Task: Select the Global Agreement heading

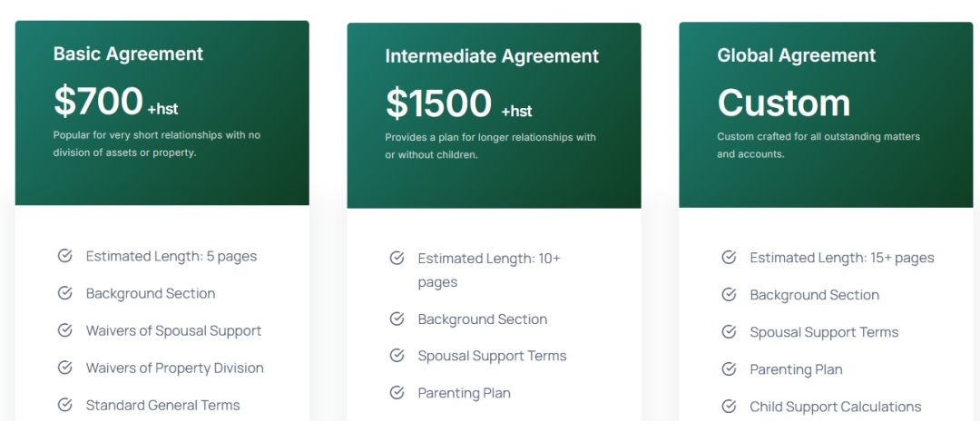Action: pyautogui.click(x=797, y=55)
